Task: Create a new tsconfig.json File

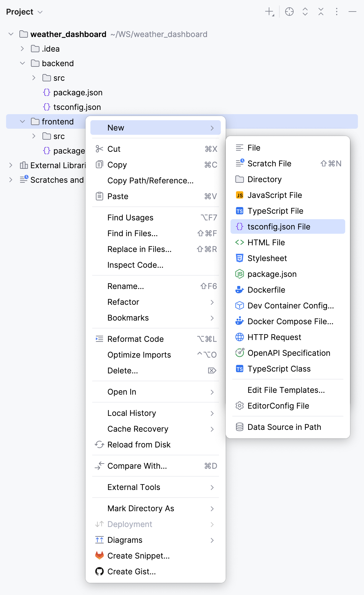Action: pos(288,226)
